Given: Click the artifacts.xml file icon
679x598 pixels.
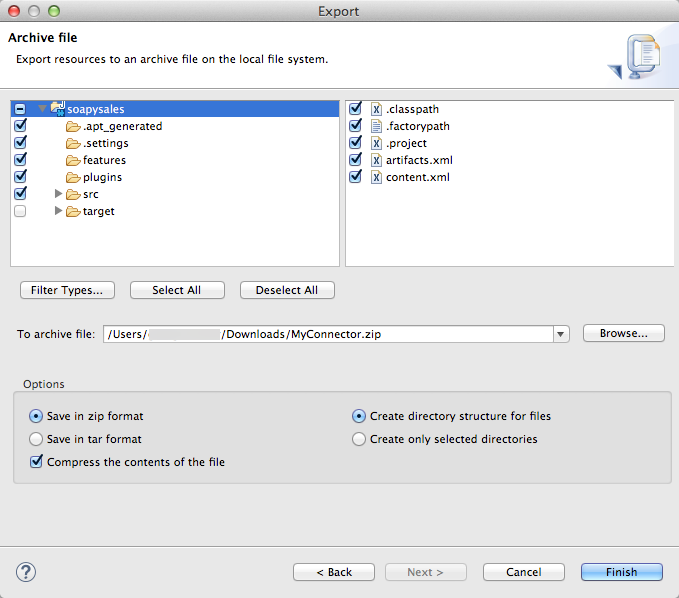Looking at the screenshot, I should (376, 160).
